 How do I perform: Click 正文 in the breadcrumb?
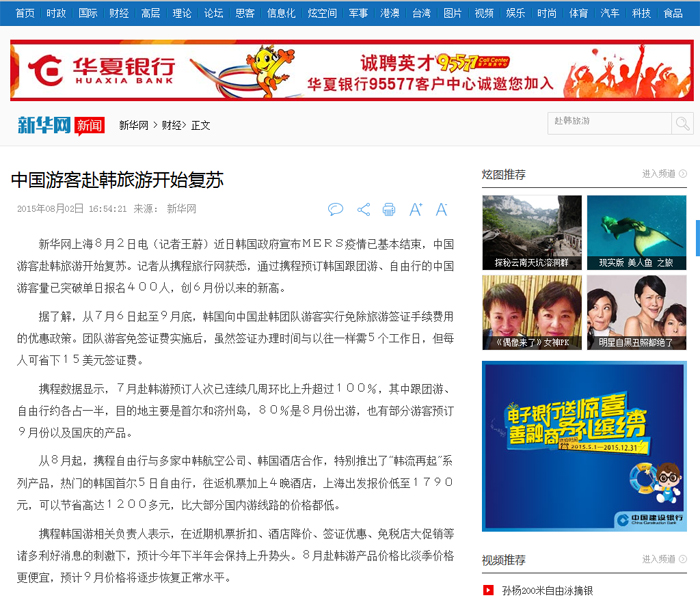click(200, 125)
